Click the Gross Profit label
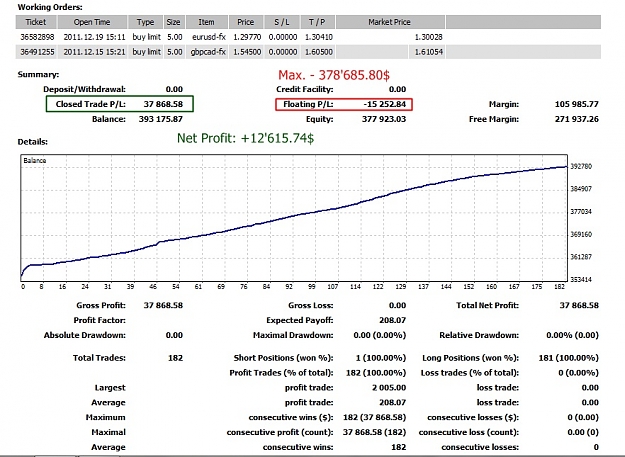Screen dimensions: 625x457 101,305
